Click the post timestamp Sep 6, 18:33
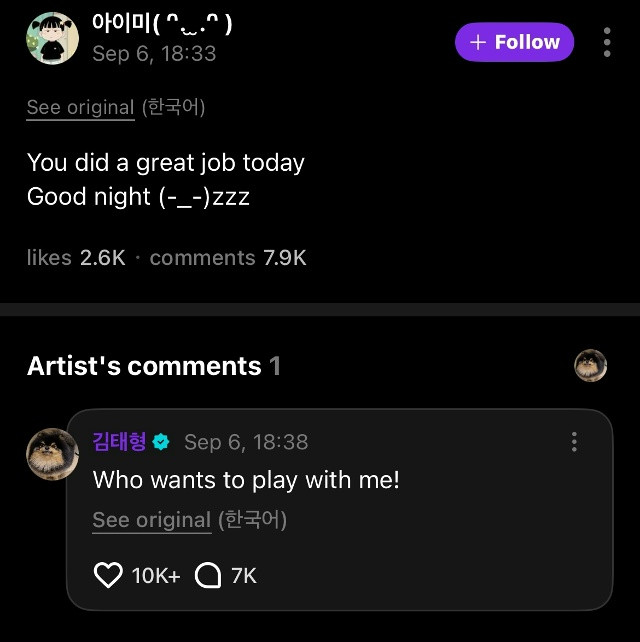The width and height of the screenshot is (640, 642). point(154,54)
